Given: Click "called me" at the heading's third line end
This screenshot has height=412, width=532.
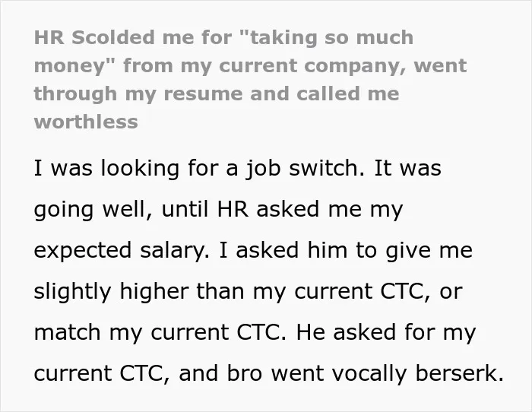Looking at the screenshot, I should pyautogui.click(x=348, y=93).
